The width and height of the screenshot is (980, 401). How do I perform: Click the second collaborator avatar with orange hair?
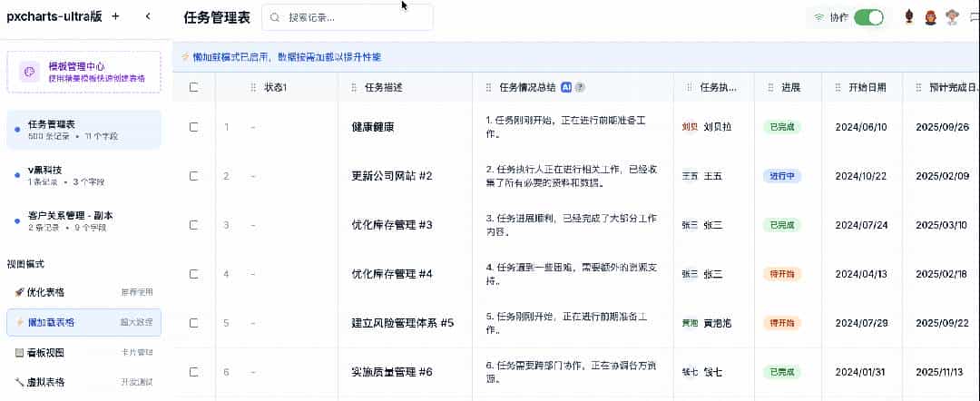tap(931, 17)
